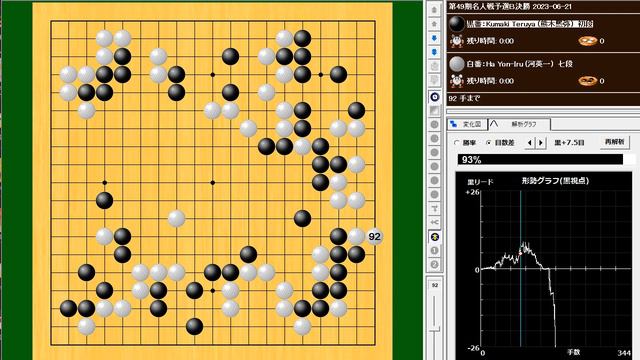Click the 再解析 button
The image size is (640, 360).
pyautogui.click(x=614, y=142)
